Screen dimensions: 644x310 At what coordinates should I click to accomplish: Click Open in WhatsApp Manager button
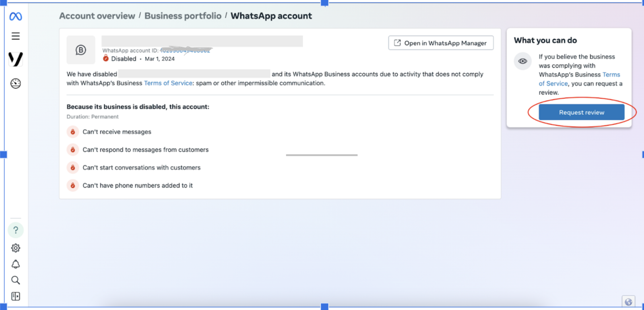pyautogui.click(x=441, y=43)
